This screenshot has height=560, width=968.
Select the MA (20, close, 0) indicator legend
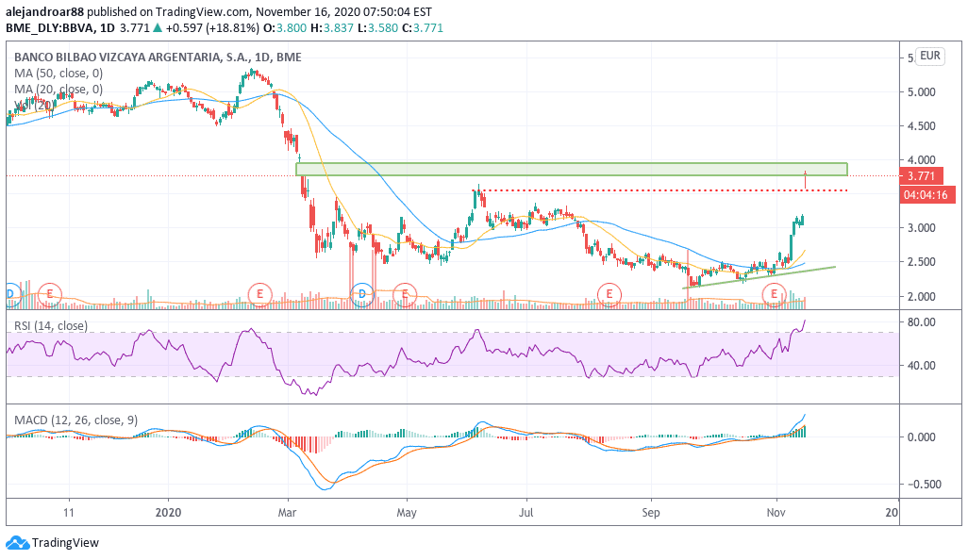[58, 90]
